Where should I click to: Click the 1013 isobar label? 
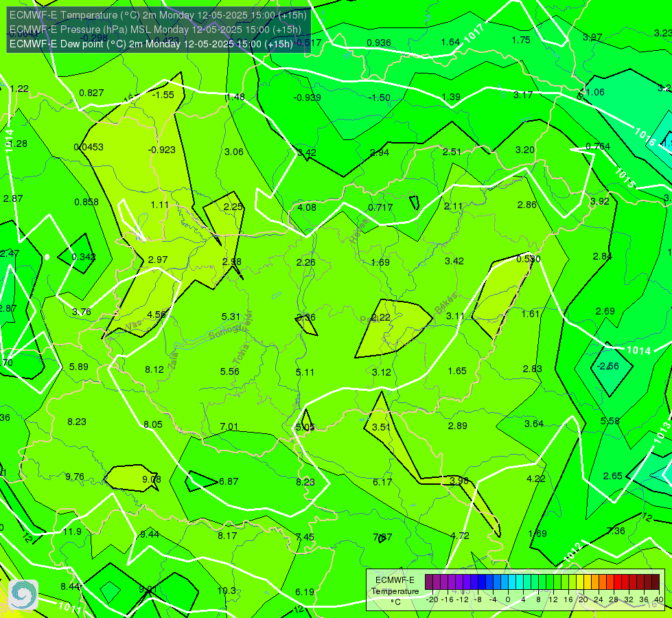tap(662, 433)
